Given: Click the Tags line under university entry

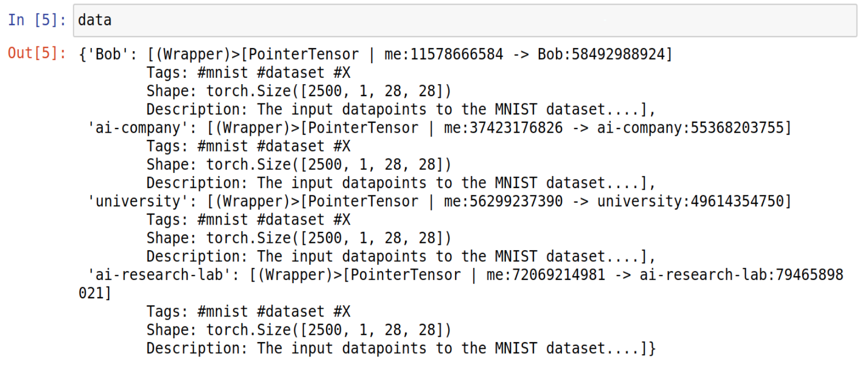Looking at the screenshot, I should [248, 220].
